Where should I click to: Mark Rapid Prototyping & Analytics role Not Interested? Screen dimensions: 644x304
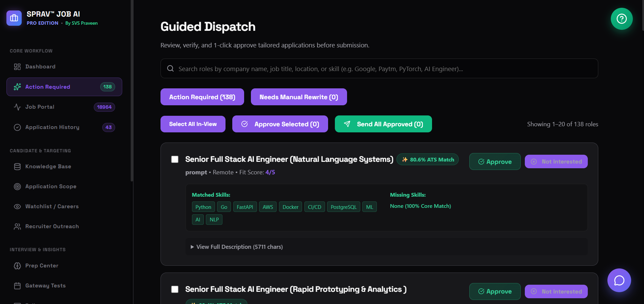pos(556,291)
